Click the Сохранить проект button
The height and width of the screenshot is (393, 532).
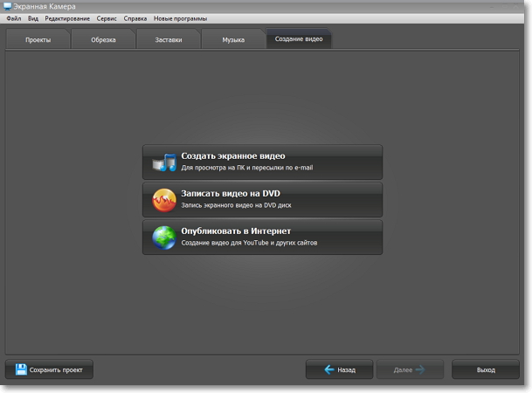[x=49, y=369]
